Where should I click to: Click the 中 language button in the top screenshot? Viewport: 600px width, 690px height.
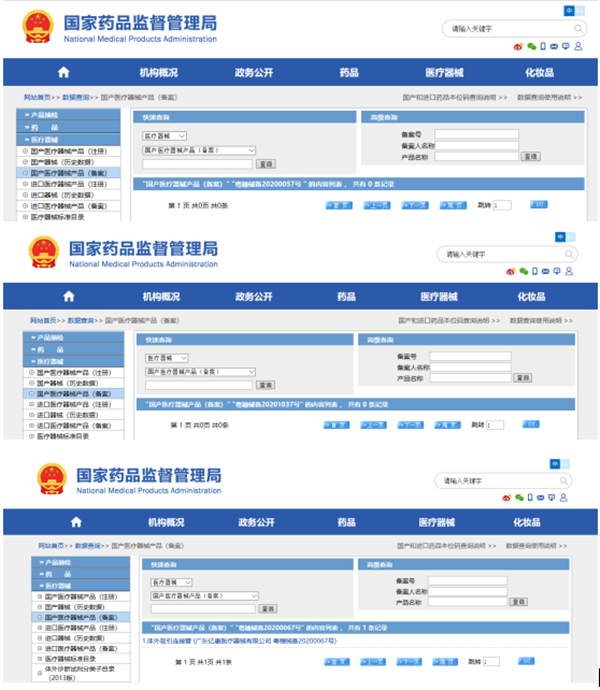(569, 9)
